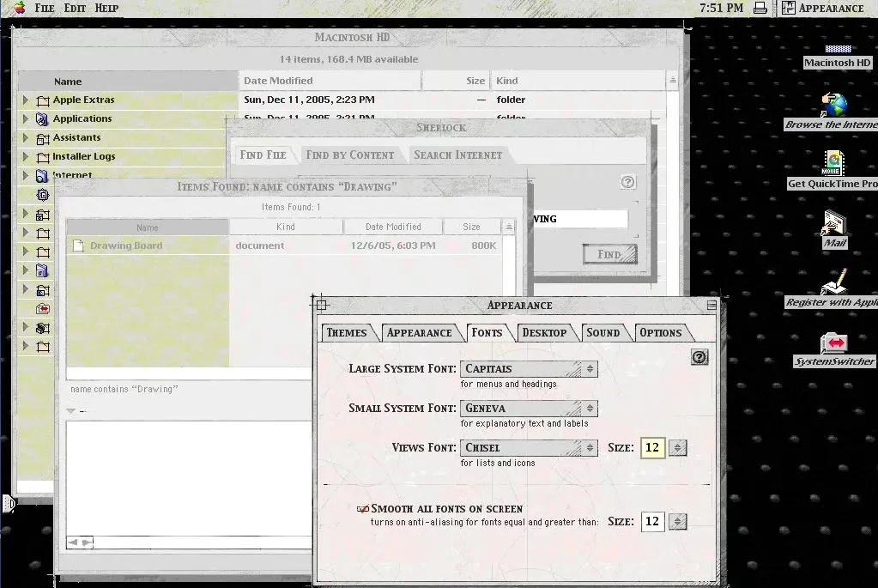Click Appearance window close box
The width and height of the screenshot is (878, 588).
point(321,305)
